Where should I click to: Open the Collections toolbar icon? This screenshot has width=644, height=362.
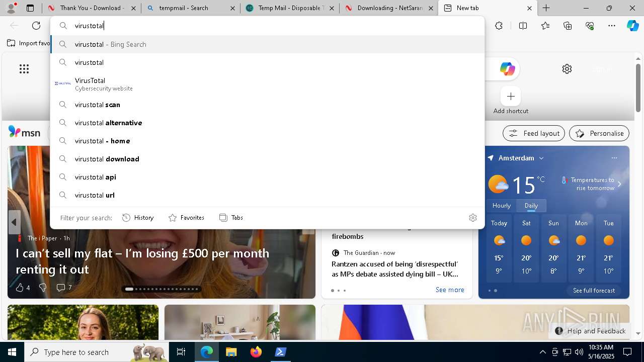(568, 26)
